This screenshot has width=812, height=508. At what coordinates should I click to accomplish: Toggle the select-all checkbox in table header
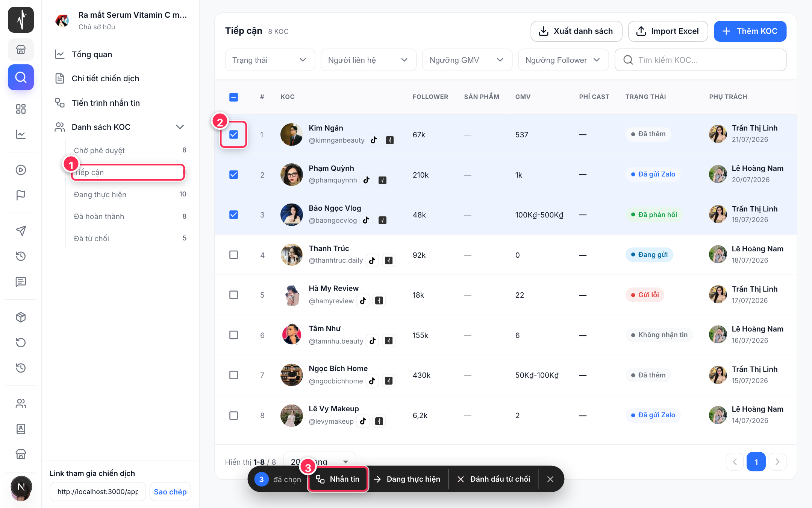233,97
